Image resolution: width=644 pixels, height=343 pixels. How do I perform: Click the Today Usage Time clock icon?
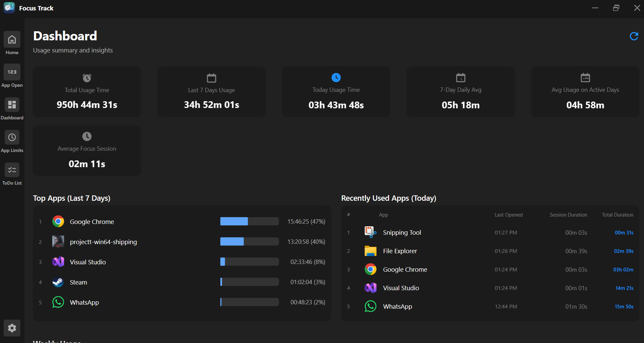(336, 78)
